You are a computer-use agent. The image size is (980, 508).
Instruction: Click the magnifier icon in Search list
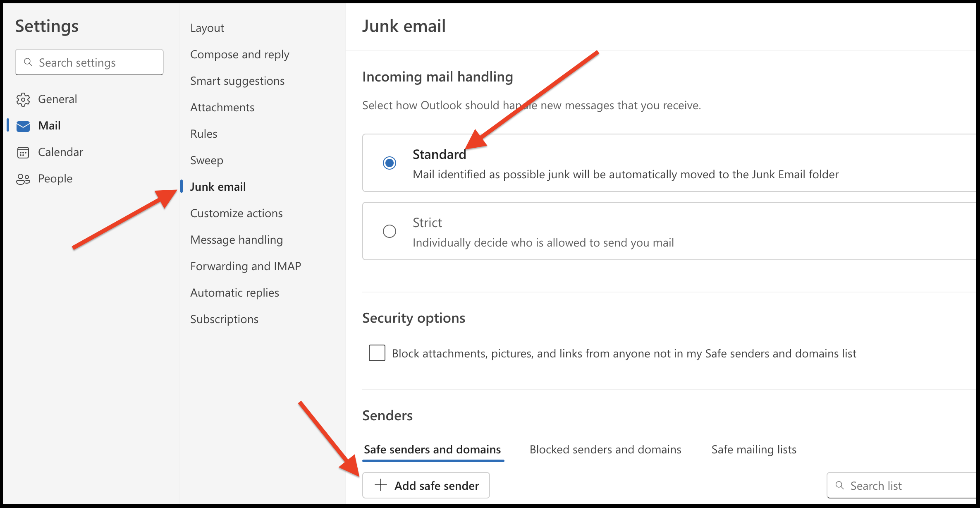(x=839, y=485)
